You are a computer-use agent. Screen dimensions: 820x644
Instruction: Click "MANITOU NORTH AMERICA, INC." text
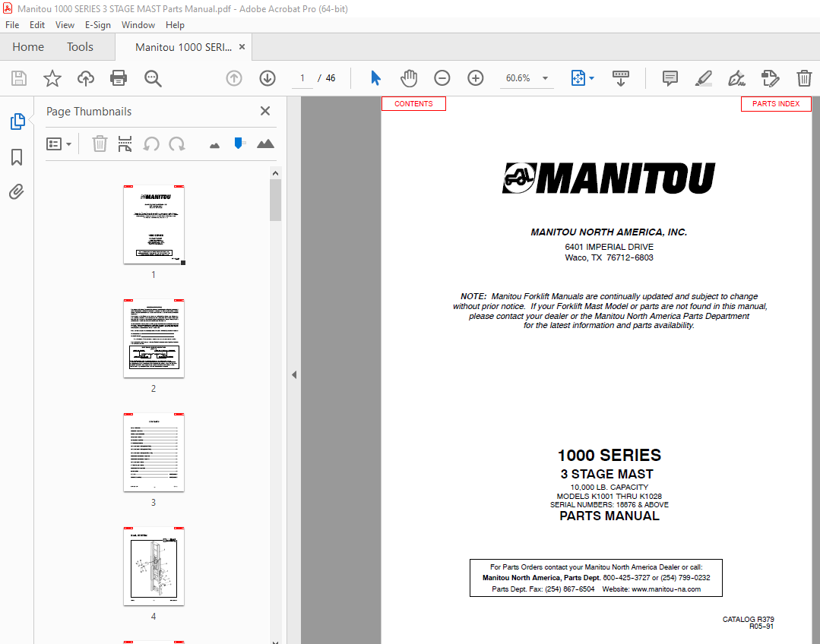point(609,232)
